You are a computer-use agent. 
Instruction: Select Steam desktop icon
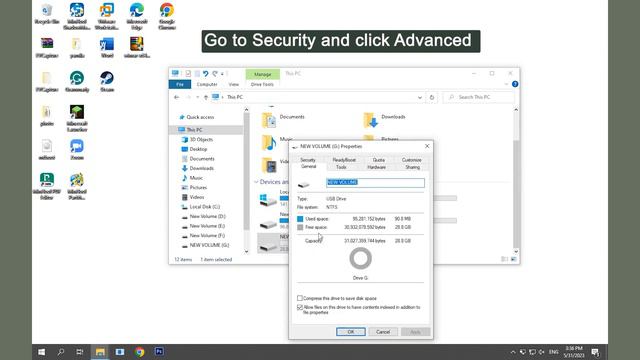click(x=107, y=82)
